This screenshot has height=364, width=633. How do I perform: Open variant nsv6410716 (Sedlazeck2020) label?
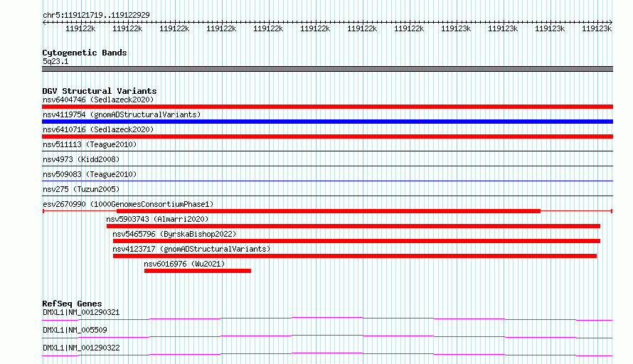[x=98, y=129]
